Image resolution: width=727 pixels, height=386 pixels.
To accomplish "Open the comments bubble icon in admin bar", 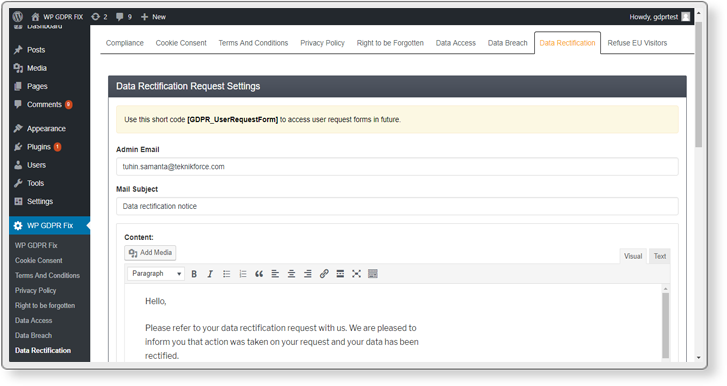I will click(x=120, y=17).
